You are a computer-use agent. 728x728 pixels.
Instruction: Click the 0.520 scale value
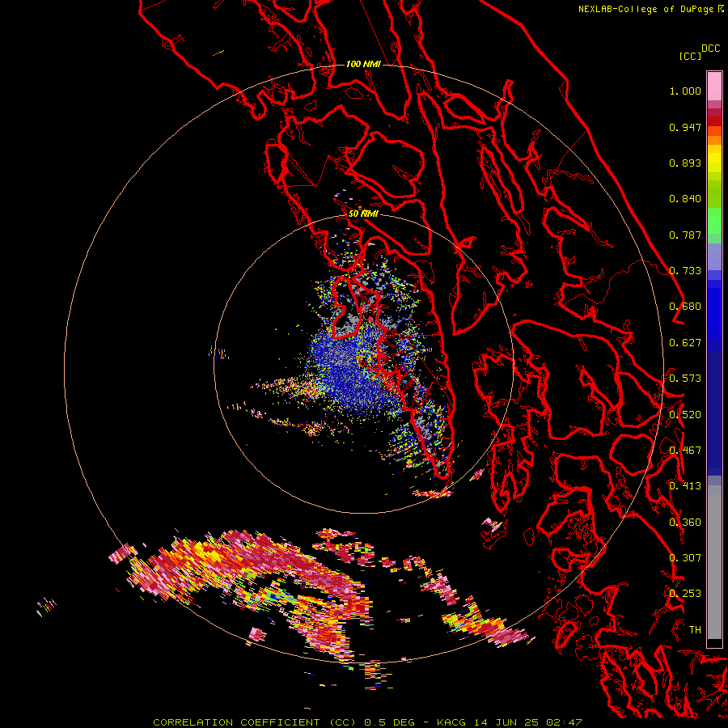685,415
